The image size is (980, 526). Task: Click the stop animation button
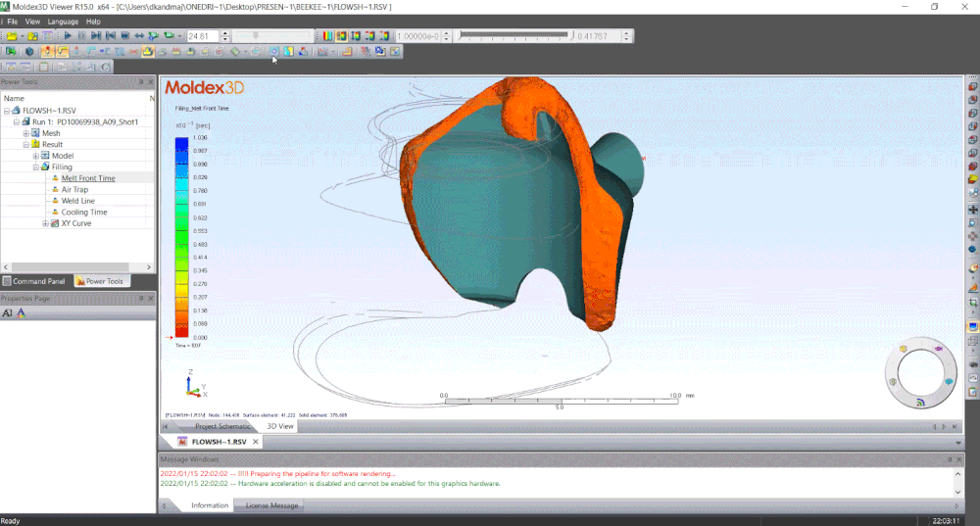tap(125, 36)
